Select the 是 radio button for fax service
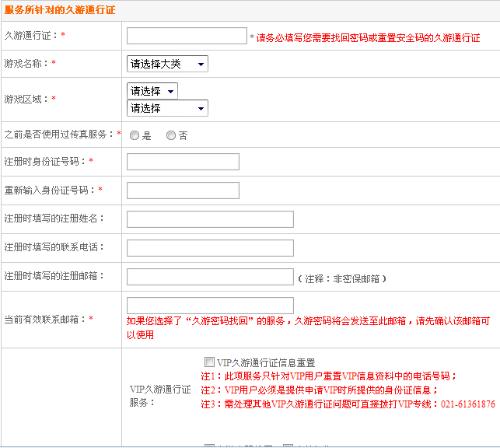 click(x=134, y=135)
